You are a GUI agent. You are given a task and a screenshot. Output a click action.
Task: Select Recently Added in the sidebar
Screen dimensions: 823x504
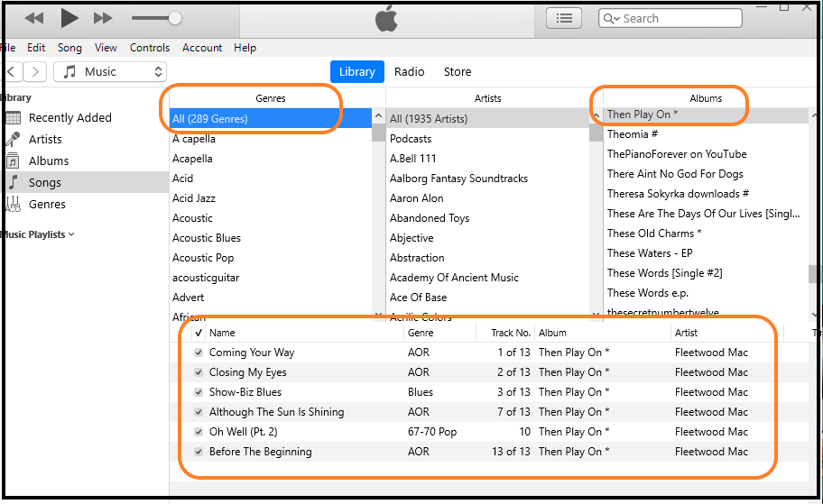pyautogui.click(x=69, y=117)
